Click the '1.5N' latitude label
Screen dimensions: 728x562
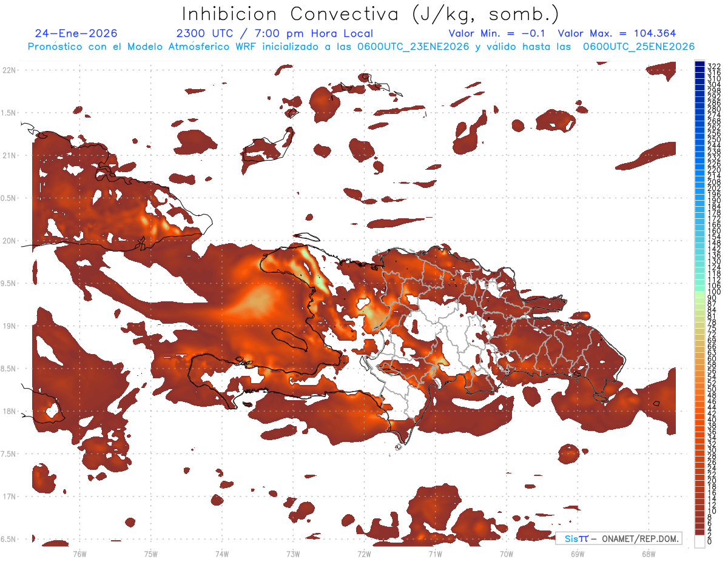tap(8, 113)
